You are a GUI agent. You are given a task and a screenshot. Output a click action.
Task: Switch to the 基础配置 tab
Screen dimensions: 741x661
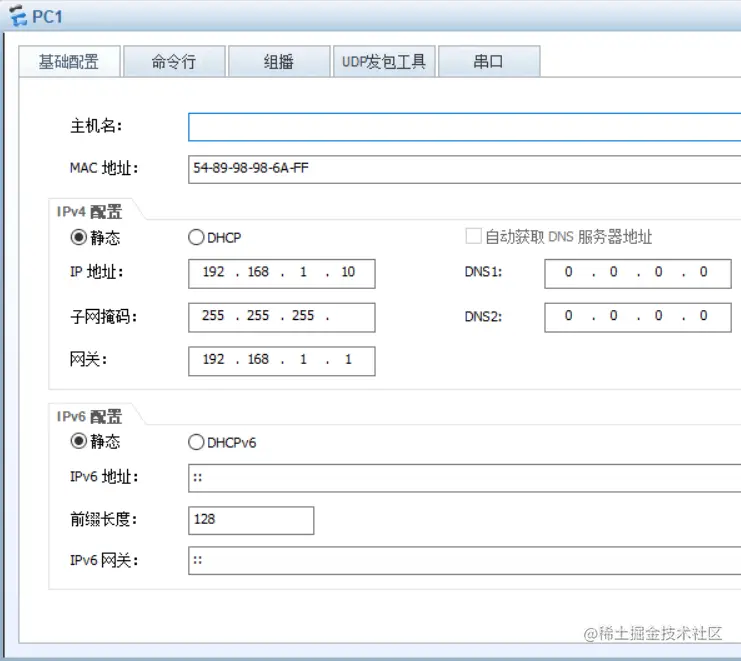pyautogui.click(x=69, y=61)
